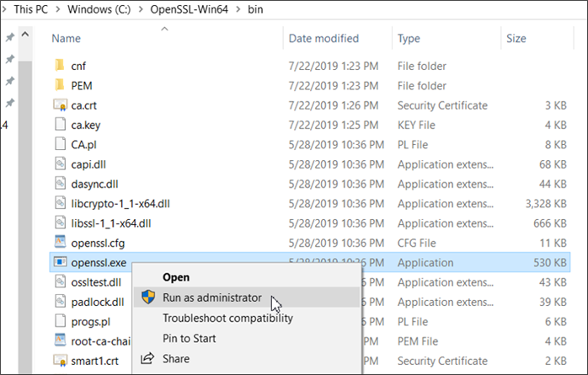Click the ca.key file icon
The height and width of the screenshot is (375, 588).
[60, 125]
